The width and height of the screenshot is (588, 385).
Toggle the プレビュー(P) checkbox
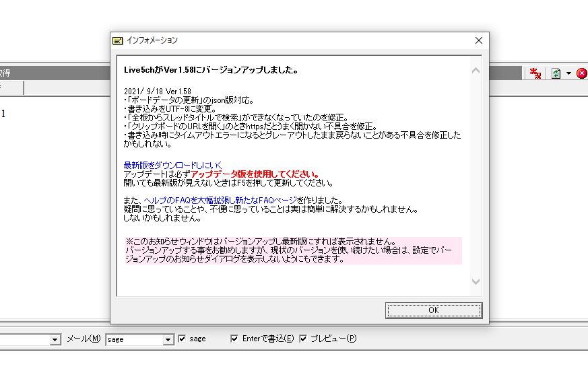coord(303,339)
